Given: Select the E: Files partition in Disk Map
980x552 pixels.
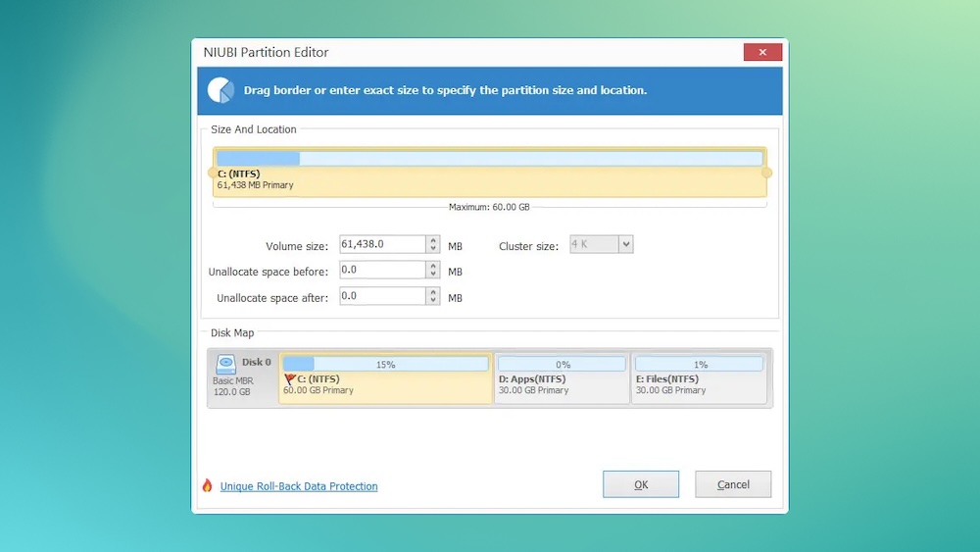Looking at the screenshot, I should click(699, 383).
